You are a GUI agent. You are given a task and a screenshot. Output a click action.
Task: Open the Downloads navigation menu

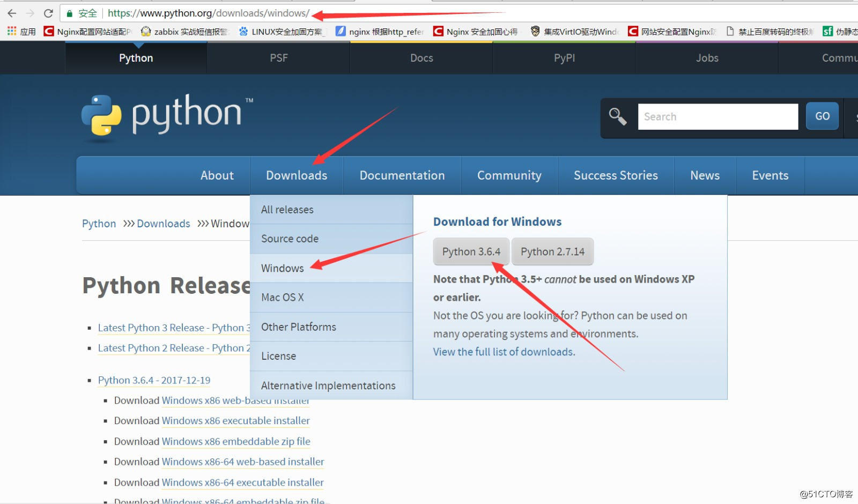pyautogui.click(x=297, y=175)
